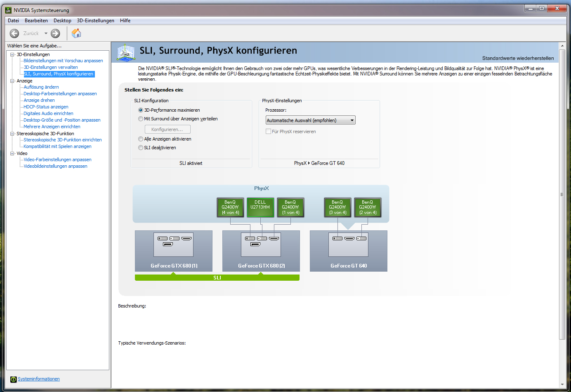Open Video-Farbeinstellungen anpassen page

tap(57, 160)
